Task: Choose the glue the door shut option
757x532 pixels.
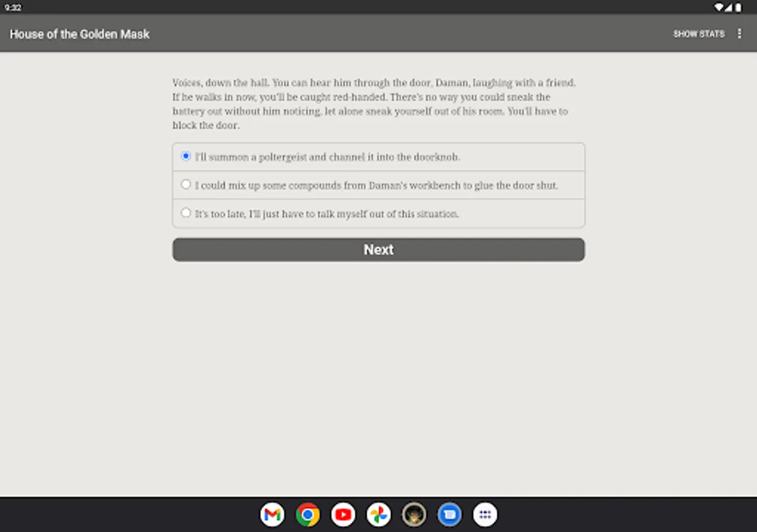Action: click(x=186, y=184)
